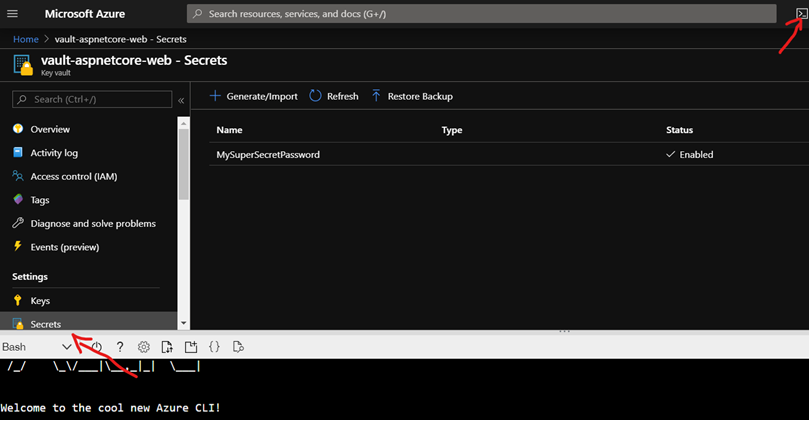
Task: Click the Refresh button label
Action: point(342,96)
